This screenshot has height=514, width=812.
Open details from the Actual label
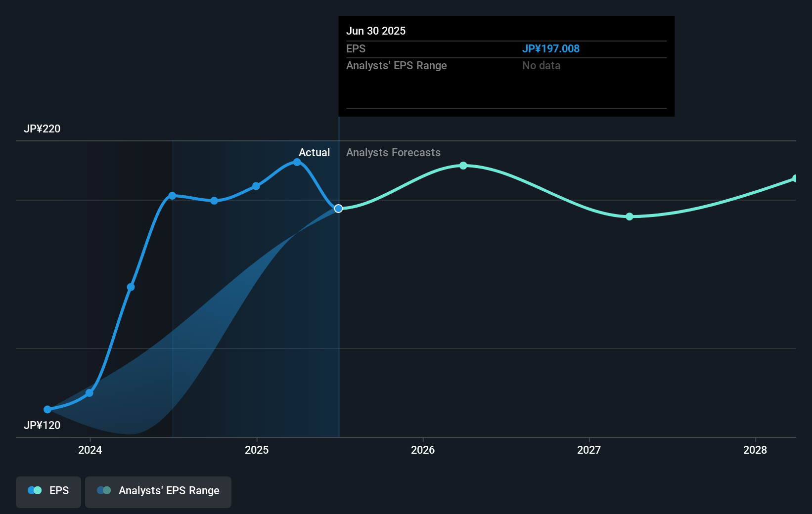pos(315,152)
